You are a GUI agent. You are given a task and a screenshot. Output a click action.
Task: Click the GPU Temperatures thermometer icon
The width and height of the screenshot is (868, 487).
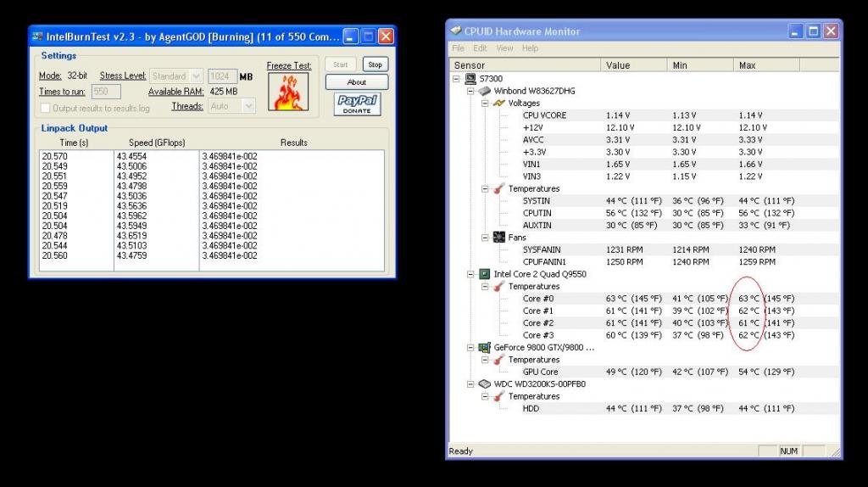498,360
